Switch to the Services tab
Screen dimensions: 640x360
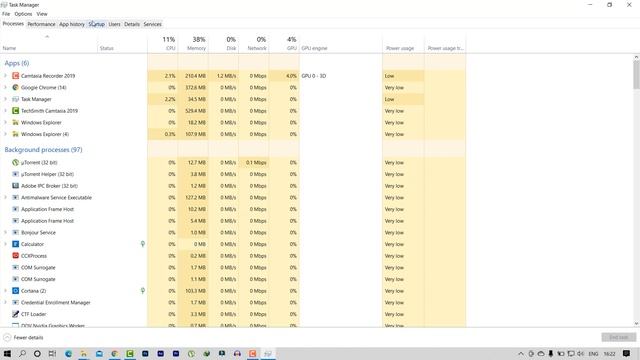pyautogui.click(x=153, y=24)
